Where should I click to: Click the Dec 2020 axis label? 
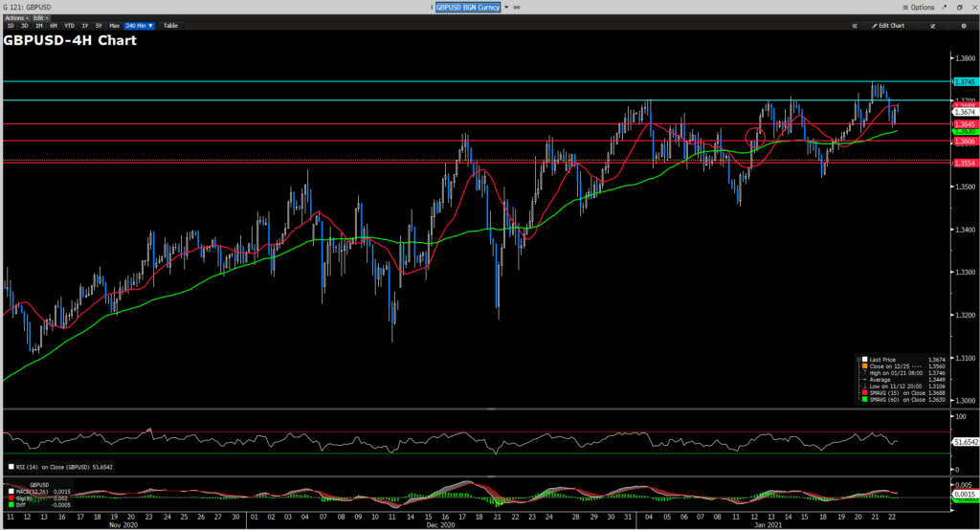click(x=440, y=525)
